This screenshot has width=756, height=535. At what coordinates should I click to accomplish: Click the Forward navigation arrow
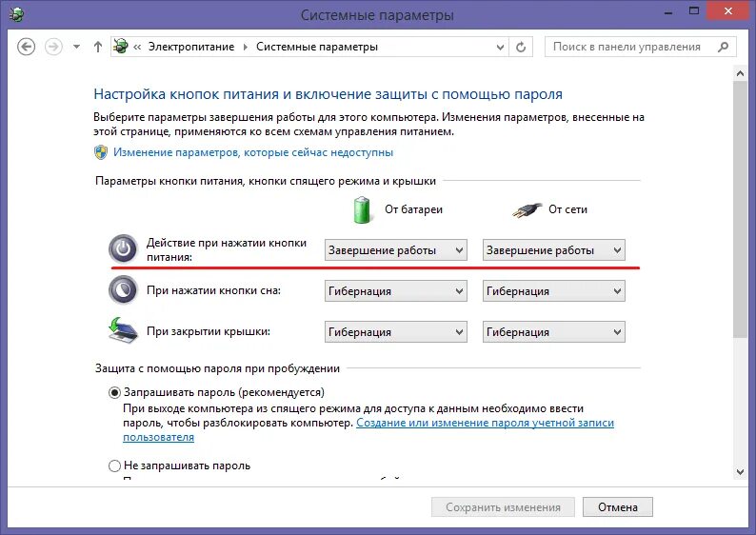[53, 47]
